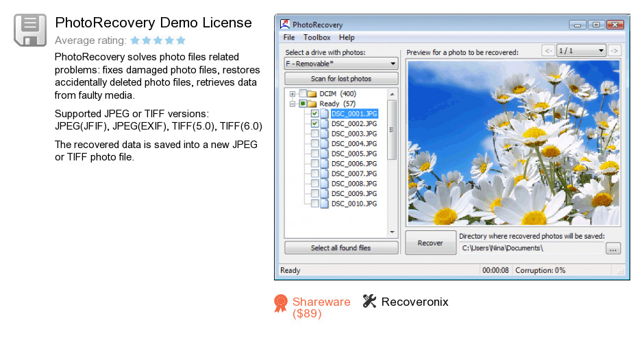Screen dimensions: 644x338
Task: Check the DSC_0008.JPG checkbox
Action: 314,183
